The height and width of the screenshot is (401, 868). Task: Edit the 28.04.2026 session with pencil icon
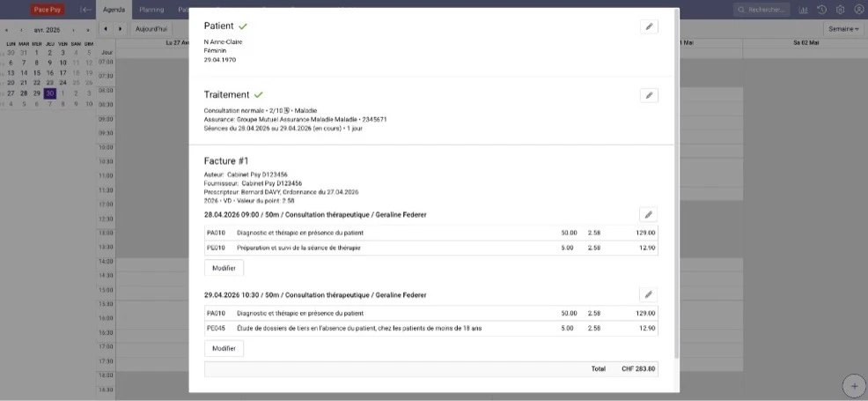pos(648,214)
